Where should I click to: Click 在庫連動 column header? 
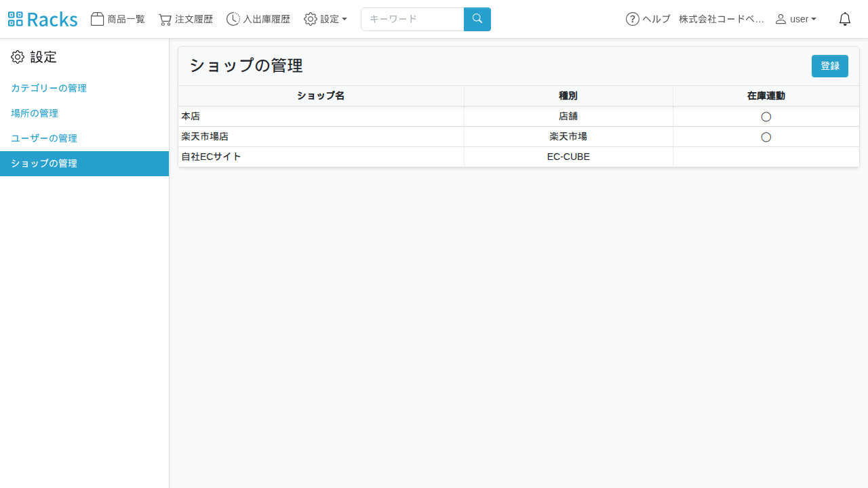pos(766,96)
